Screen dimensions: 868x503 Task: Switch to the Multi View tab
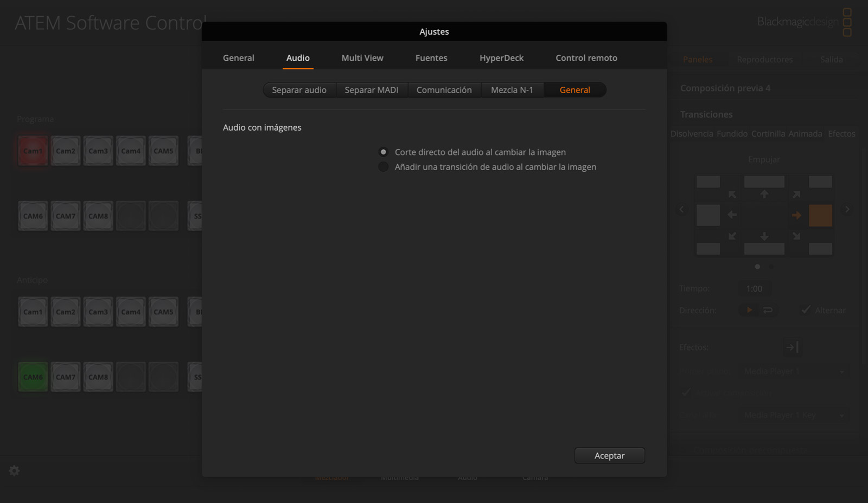click(x=362, y=58)
